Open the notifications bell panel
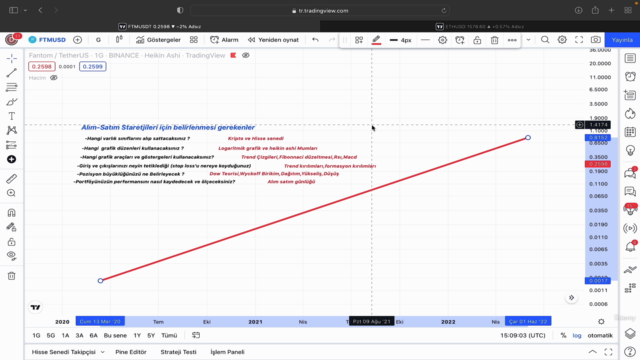The height and width of the screenshot is (360, 640). click(630, 247)
